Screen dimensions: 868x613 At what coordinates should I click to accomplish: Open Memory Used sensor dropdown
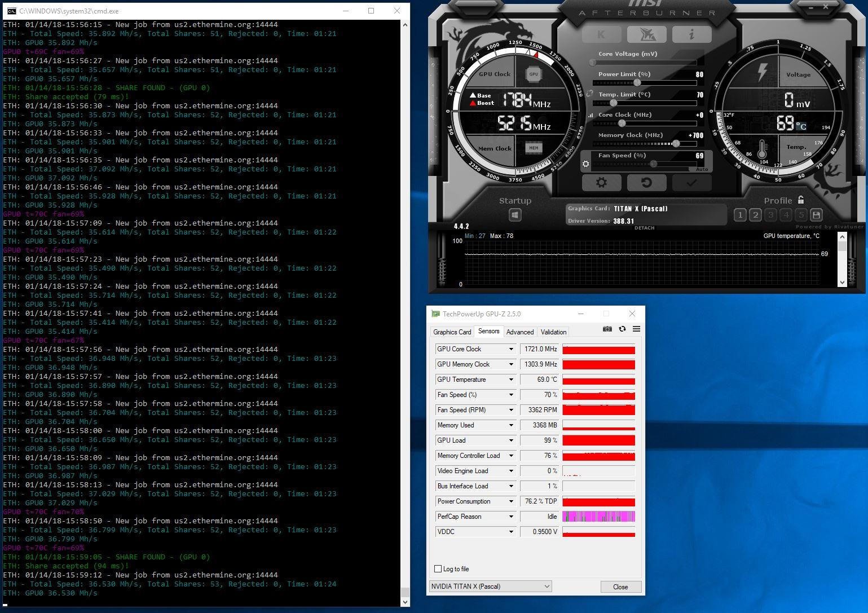coord(511,425)
